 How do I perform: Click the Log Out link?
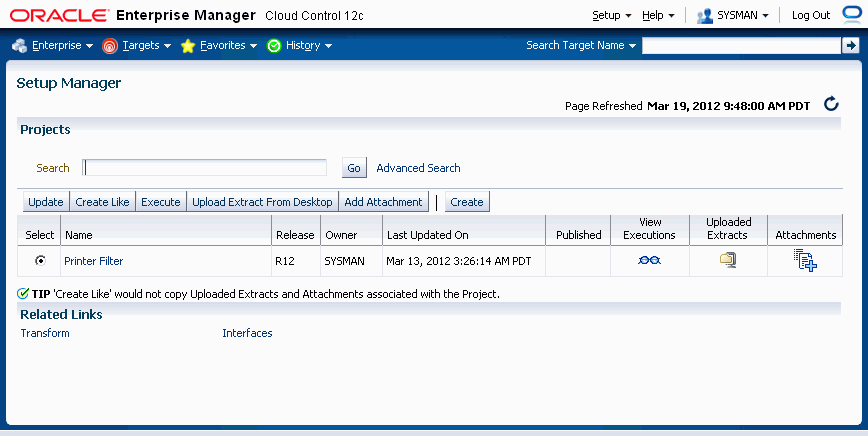point(811,15)
